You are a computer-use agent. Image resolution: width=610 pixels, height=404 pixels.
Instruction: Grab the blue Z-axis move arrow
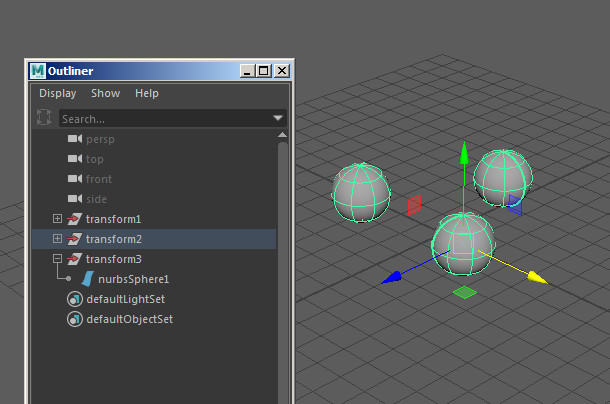(391, 277)
